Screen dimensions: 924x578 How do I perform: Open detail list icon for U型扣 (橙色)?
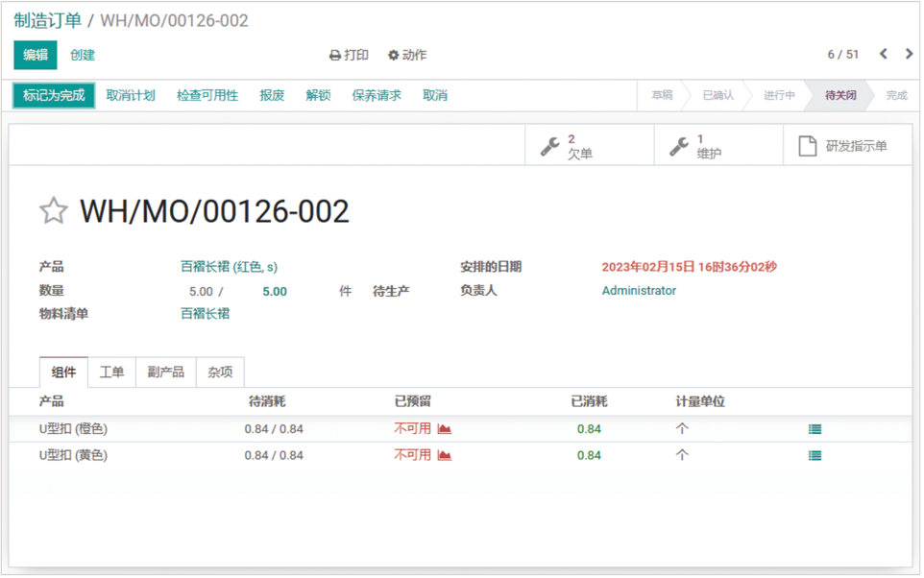[815, 430]
